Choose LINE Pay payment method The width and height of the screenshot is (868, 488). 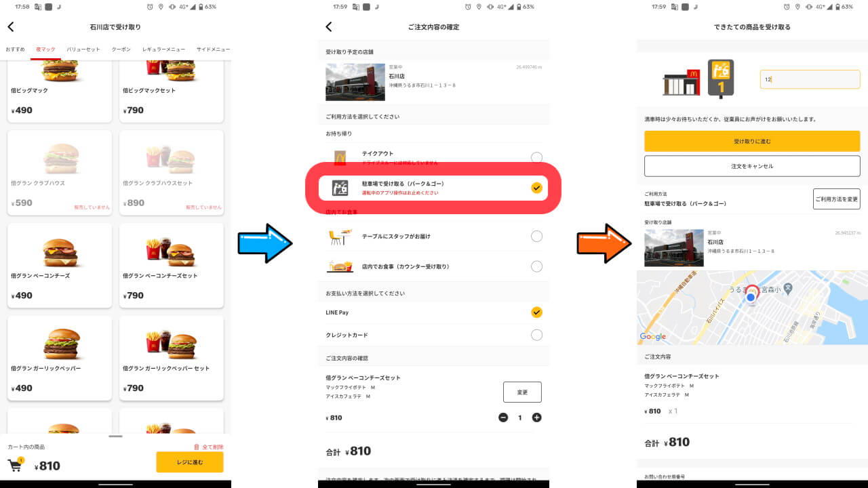coord(536,312)
